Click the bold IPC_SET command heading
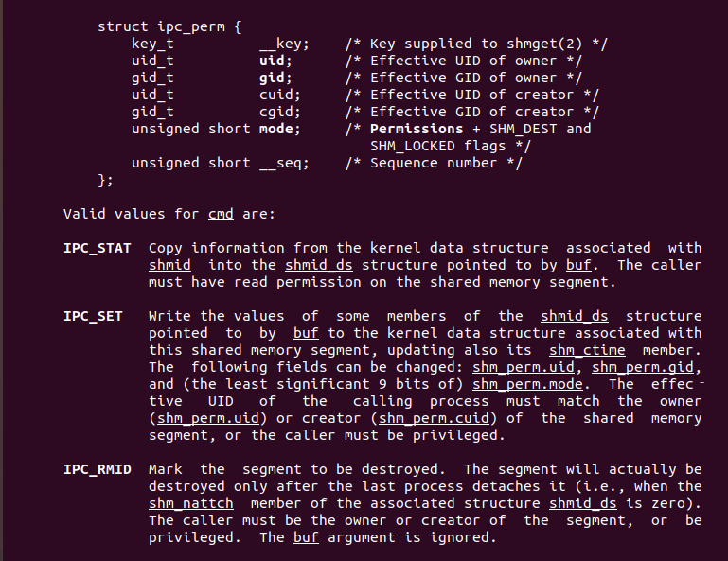 click(x=93, y=317)
